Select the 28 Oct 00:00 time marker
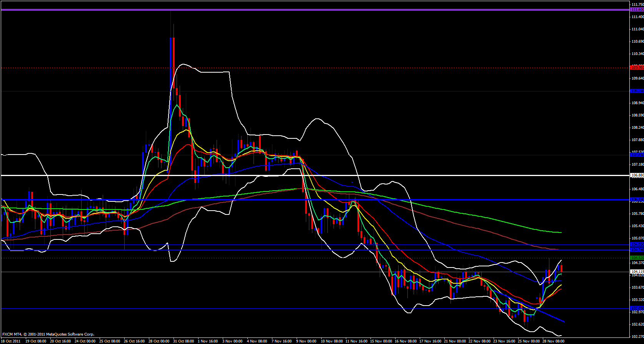 pyautogui.click(x=159, y=341)
